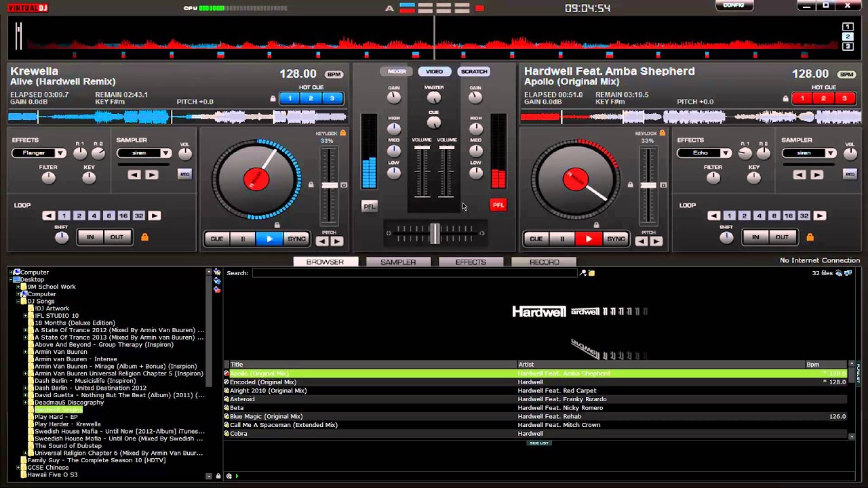Click the padlock under the left jog wheel
The width and height of the screenshot is (868, 488).
tap(277, 225)
